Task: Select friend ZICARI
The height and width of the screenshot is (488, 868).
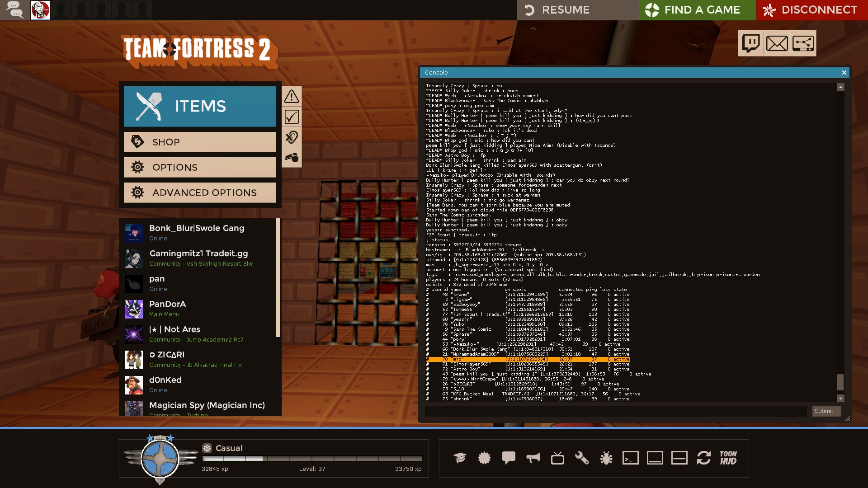Action: [199, 359]
